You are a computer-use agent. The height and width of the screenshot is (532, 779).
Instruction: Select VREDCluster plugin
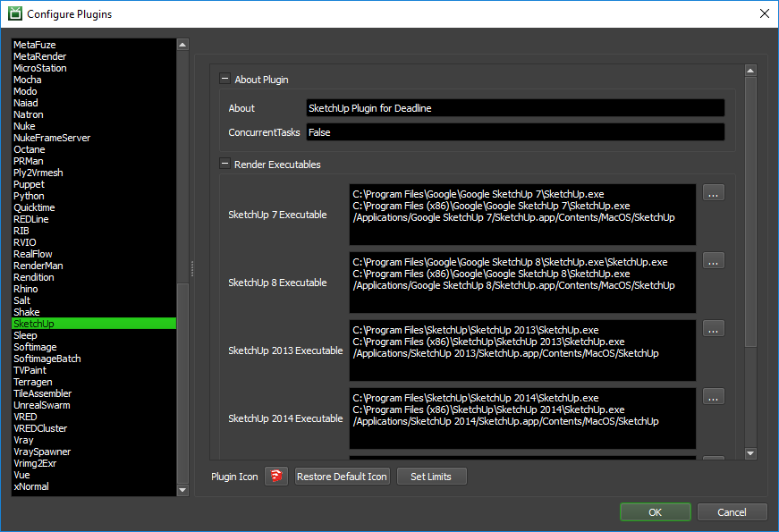point(94,428)
